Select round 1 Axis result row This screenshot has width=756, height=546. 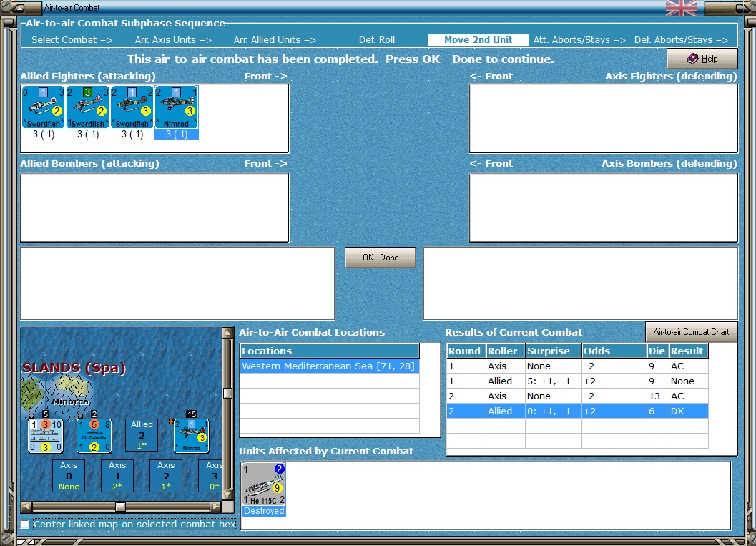coord(577,366)
